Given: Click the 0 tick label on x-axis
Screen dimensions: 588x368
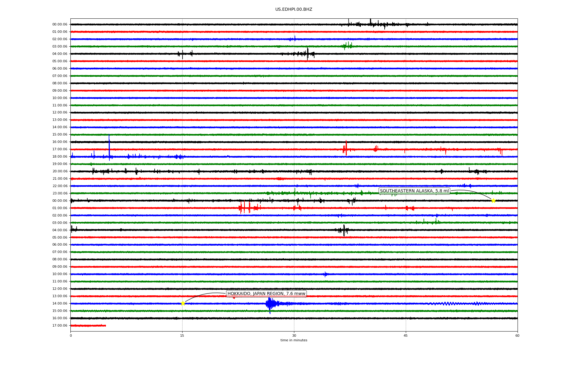Looking at the screenshot, I should pyautogui.click(x=71, y=335).
